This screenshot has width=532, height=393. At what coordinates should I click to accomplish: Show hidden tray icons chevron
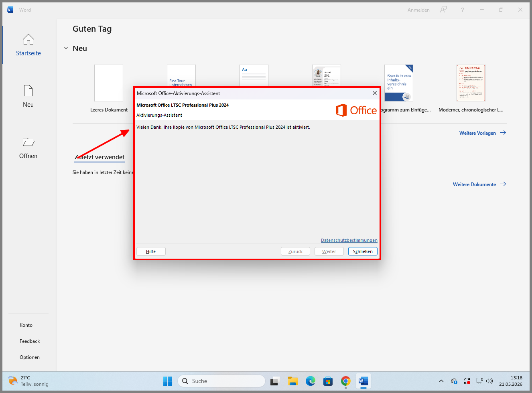tap(441, 381)
